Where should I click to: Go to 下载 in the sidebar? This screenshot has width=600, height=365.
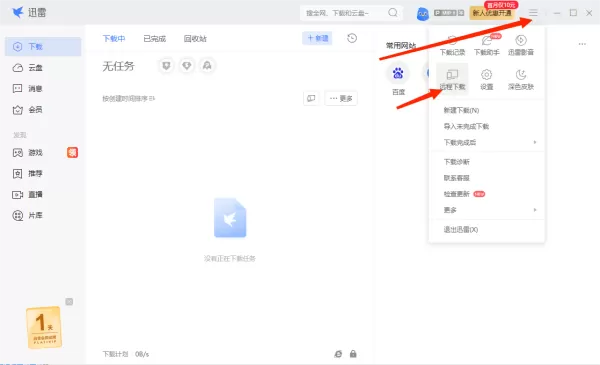click(x=43, y=47)
